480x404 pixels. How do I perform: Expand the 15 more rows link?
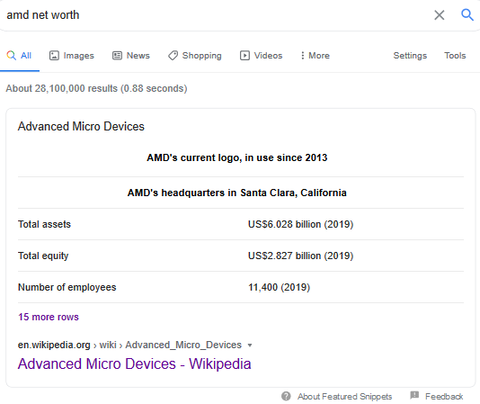48,317
